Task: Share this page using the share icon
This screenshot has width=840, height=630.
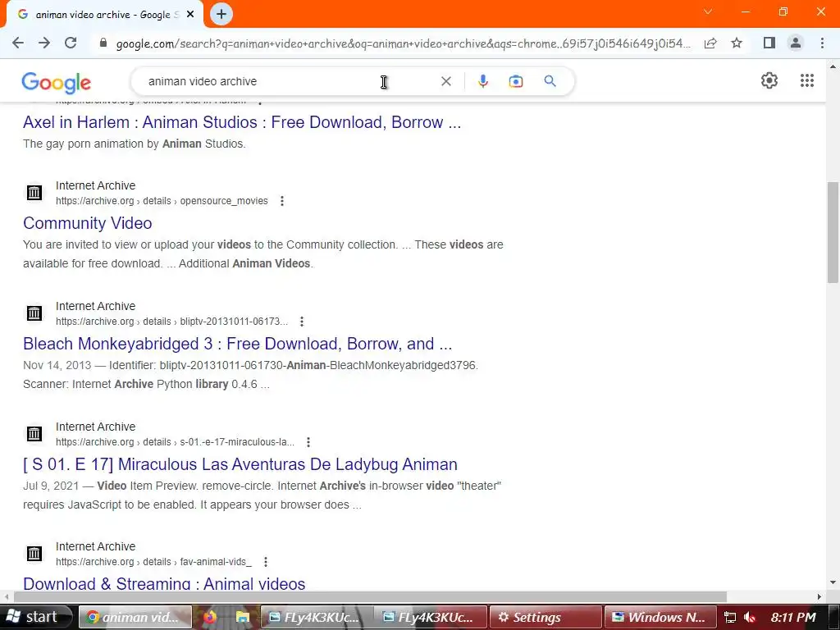Action: 710,43
